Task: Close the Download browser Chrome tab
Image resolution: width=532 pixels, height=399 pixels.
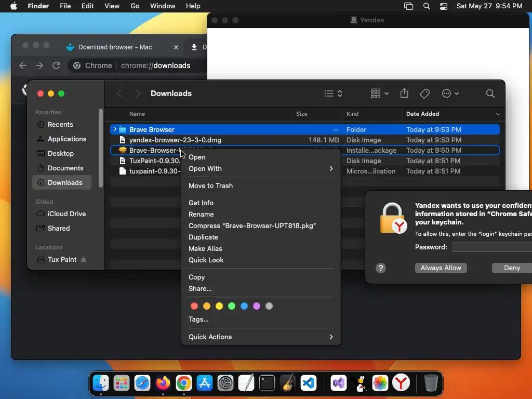Action: point(176,47)
